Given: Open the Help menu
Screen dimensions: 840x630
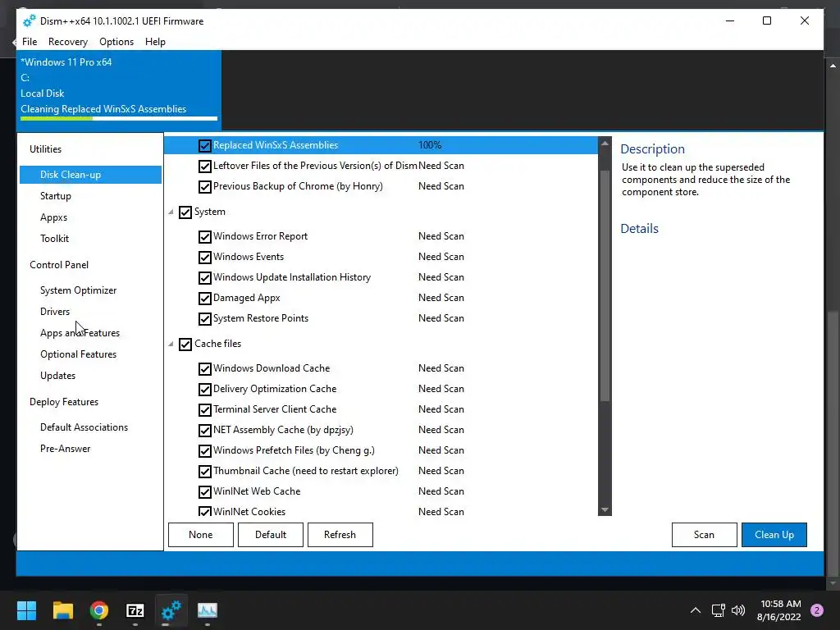Looking at the screenshot, I should (155, 42).
